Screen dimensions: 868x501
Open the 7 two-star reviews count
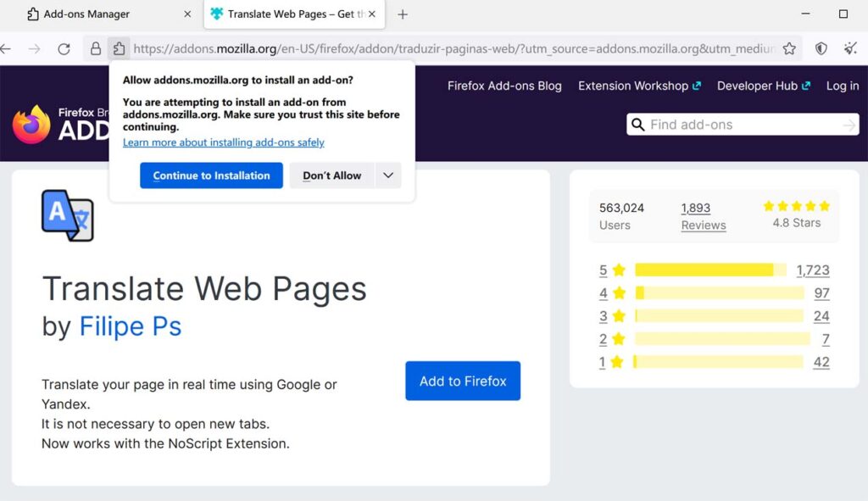pos(826,339)
